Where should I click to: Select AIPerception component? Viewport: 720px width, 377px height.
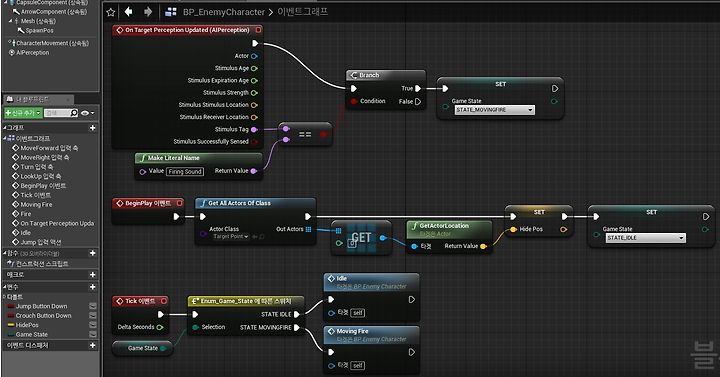[32, 52]
